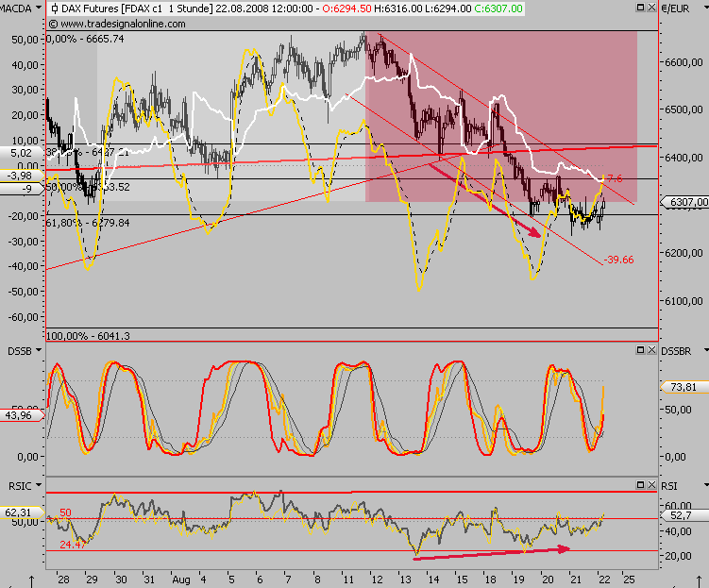The height and width of the screenshot is (588, 709).
Task: Click the 43,96 DSSB value tag
Action: (22, 415)
